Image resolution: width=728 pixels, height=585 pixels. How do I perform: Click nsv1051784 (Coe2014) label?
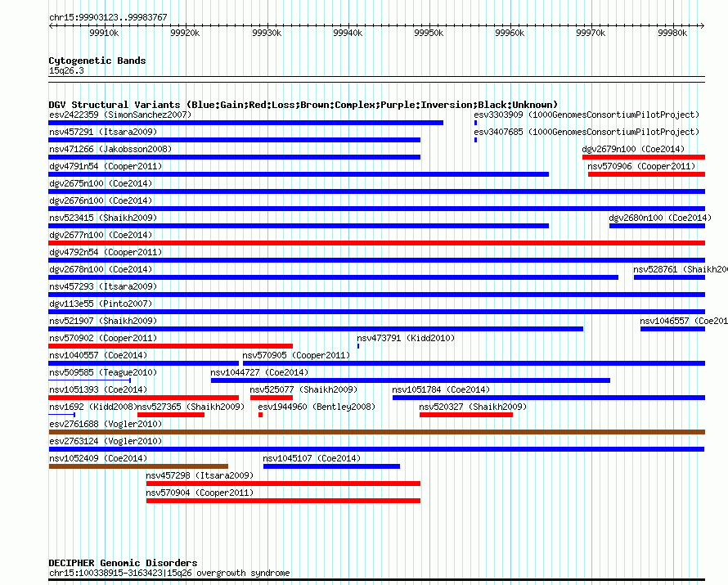(441, 389)
